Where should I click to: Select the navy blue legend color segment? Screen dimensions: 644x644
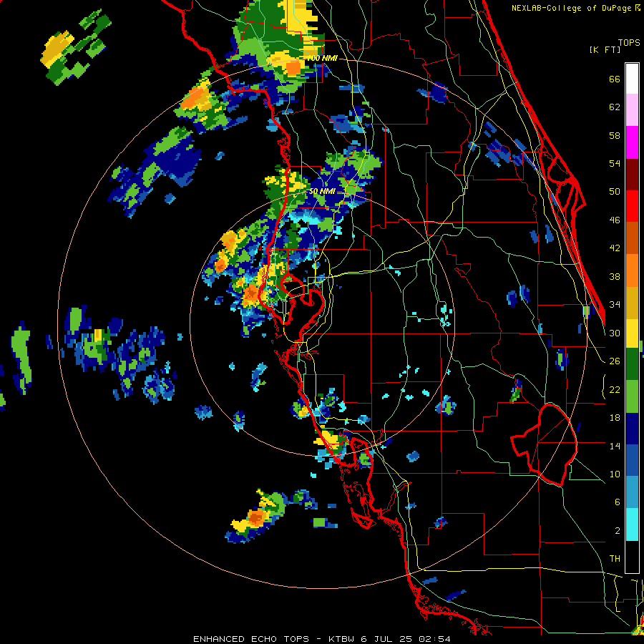632,429
